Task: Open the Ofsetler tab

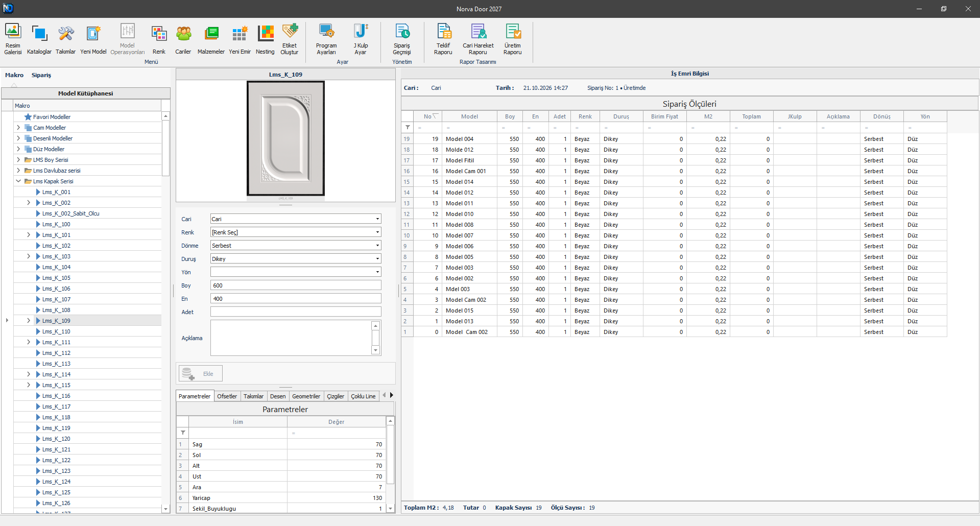Action: 227,396
